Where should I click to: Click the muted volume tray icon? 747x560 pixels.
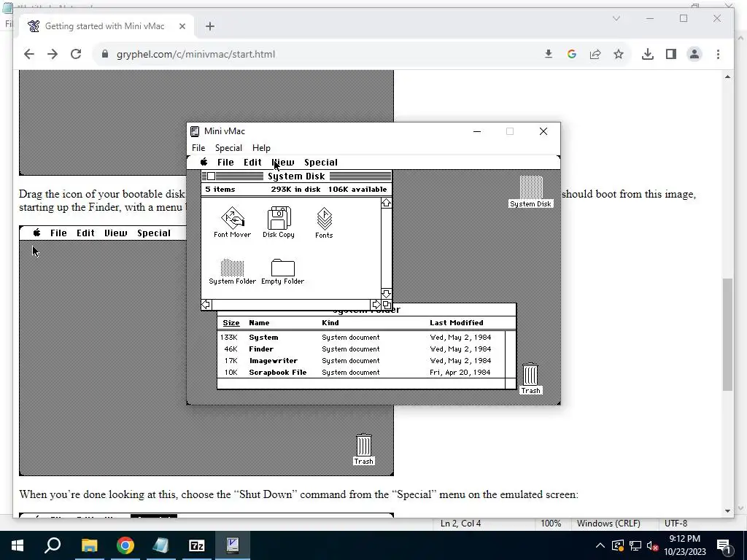pos(653,545)
